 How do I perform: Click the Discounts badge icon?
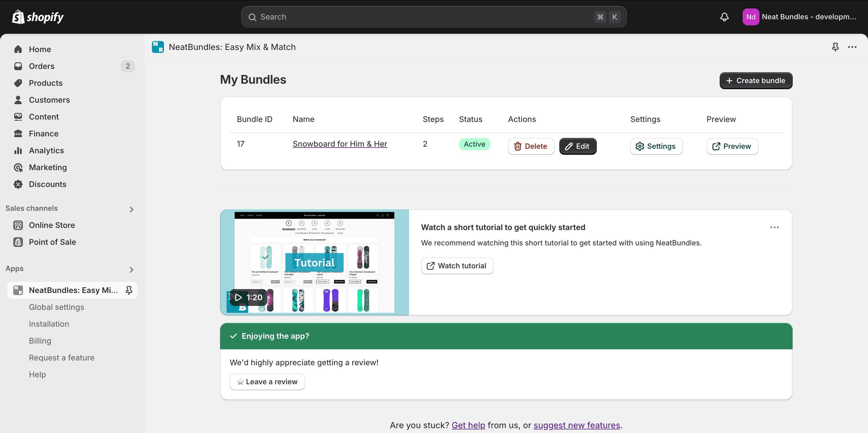coord(18,184)
